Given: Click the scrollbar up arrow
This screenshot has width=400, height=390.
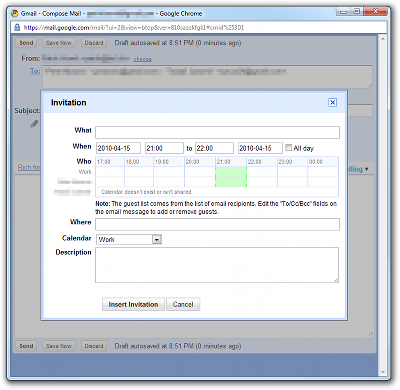Looking at the screenshot, I should point(383,39).
